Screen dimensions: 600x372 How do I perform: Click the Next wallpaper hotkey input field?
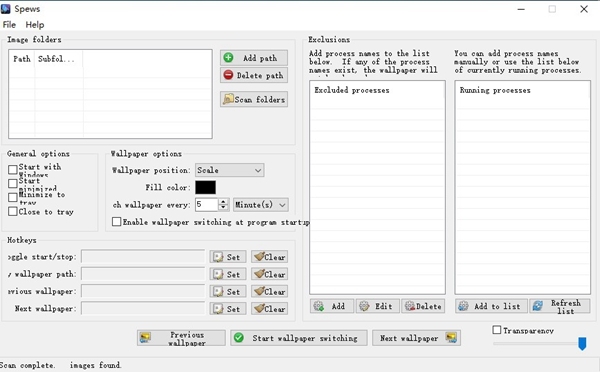(x=143, y=308)
